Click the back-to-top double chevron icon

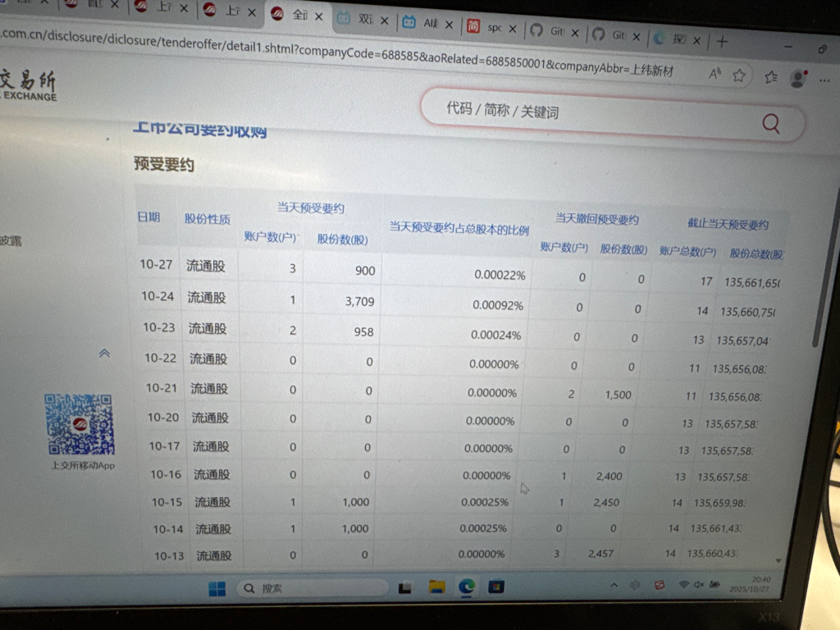(104, 353)
